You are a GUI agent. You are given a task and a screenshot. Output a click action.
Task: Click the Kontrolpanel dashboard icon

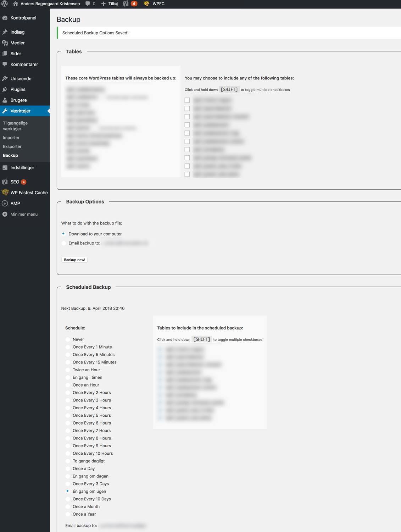(x=5, y=18)
